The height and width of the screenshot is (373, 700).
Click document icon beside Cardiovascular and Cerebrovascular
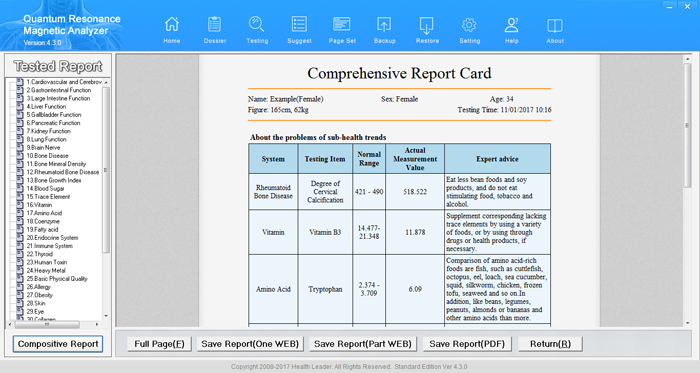(20, 82)
